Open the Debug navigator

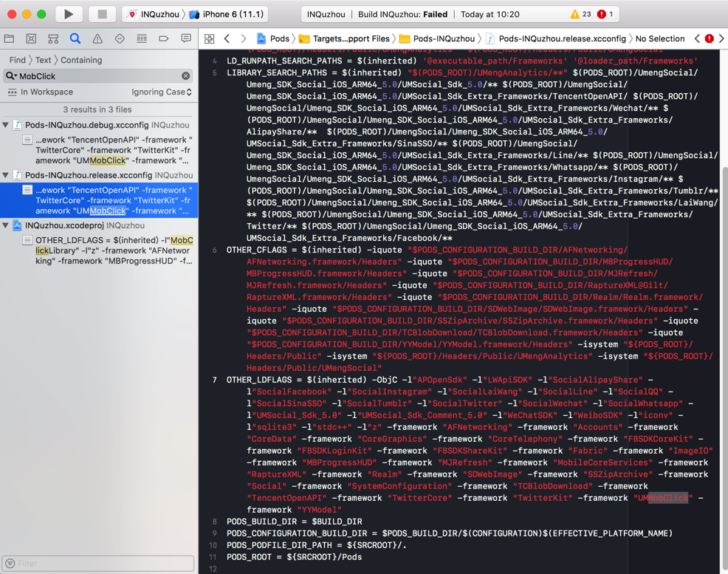tap(142, 38)
